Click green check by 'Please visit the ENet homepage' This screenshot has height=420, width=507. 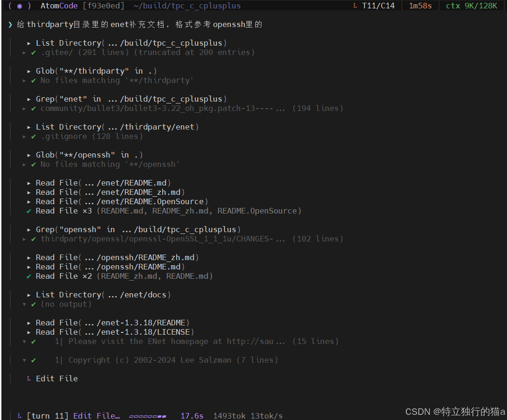click(x=33, y=342)
